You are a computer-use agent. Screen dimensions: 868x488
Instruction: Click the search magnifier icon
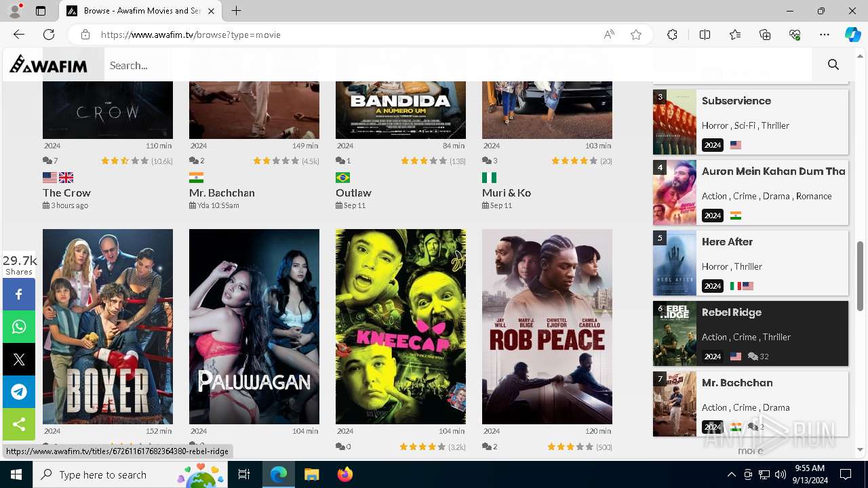(833, 65)
